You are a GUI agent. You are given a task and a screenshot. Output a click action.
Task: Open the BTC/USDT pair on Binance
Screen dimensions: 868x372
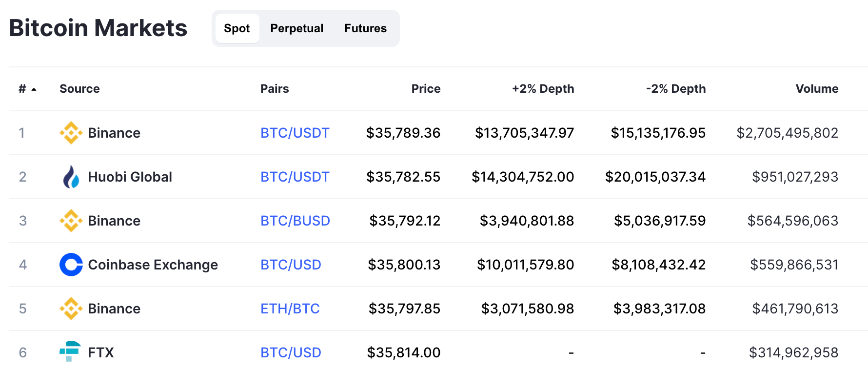[x=295, y=132]
